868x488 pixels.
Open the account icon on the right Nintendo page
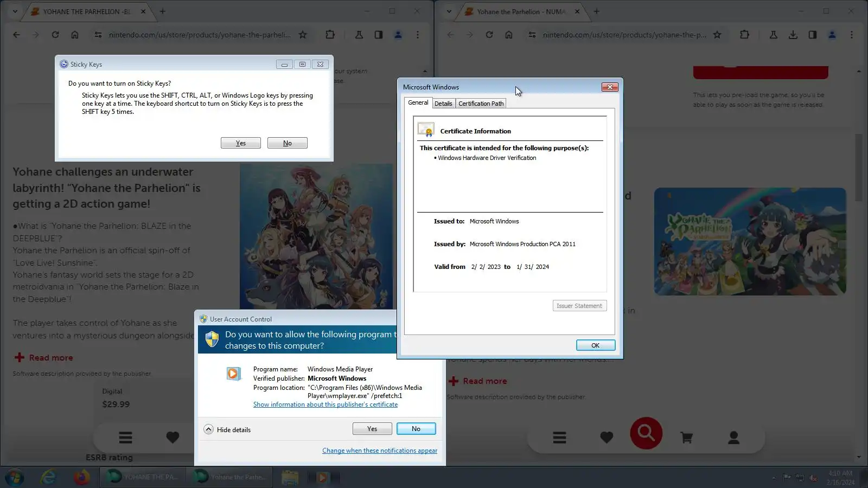click(733, 438)
